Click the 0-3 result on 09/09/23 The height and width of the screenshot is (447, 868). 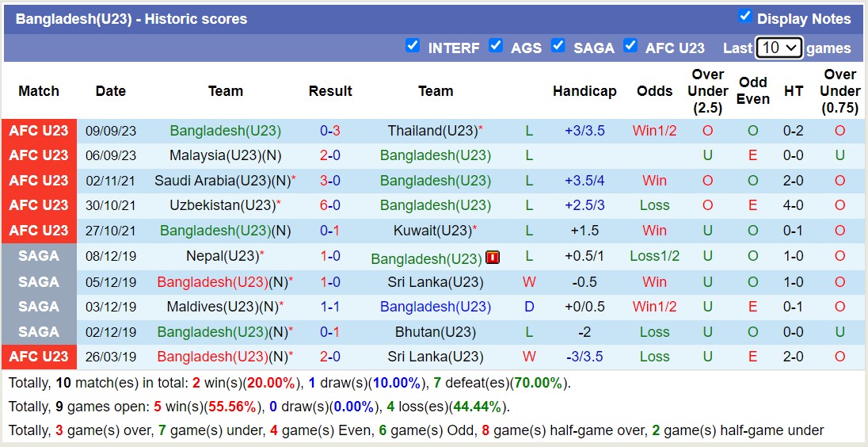point(330,131)
